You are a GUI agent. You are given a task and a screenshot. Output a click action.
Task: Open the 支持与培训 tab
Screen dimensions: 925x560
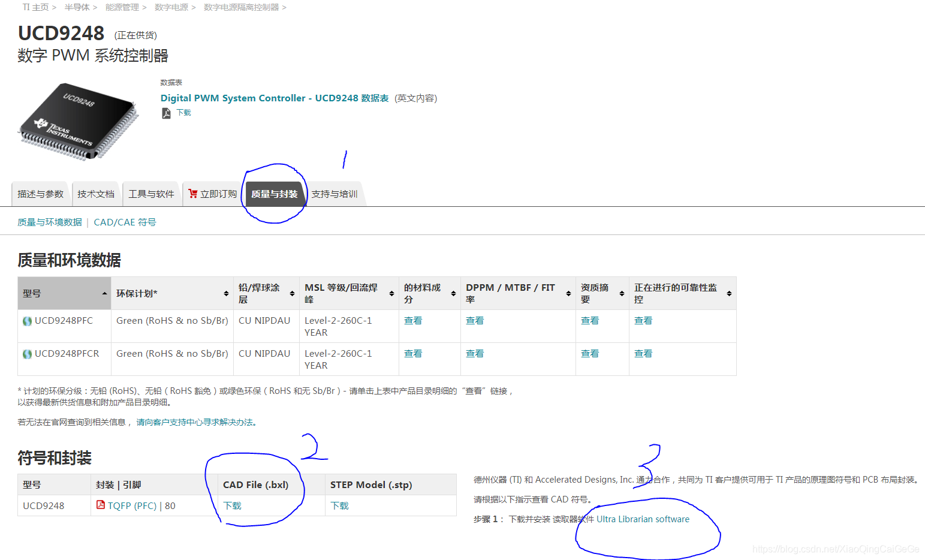coord(335,194)
